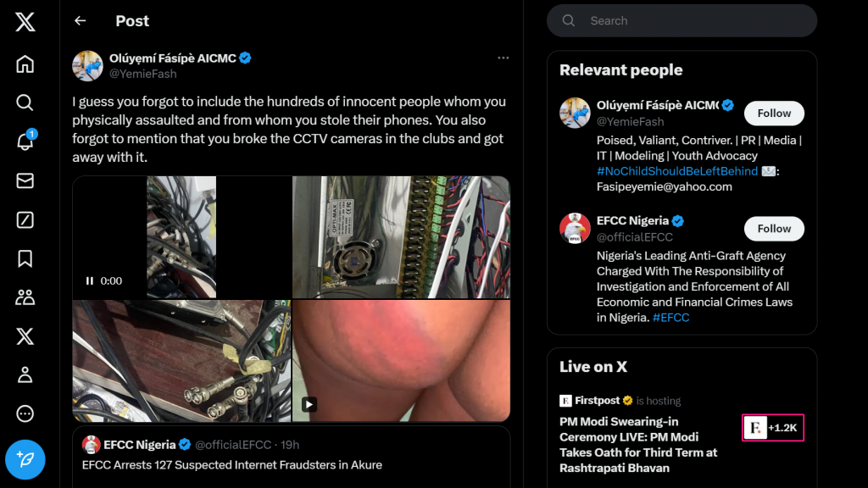
Task: Open Explore search icon in sidebar
Action: click(25, 103)
